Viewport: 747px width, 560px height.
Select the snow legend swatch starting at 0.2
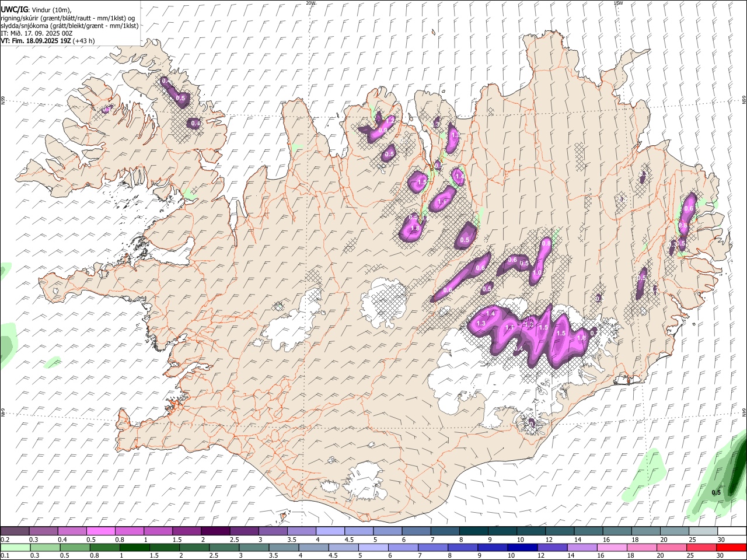15,531
